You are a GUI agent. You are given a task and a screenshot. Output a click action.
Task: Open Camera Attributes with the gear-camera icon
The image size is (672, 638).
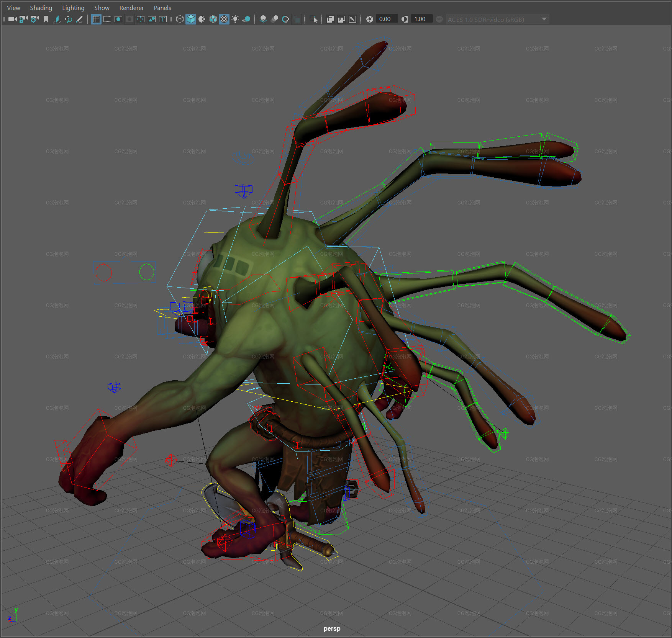(x=34, y=19)
